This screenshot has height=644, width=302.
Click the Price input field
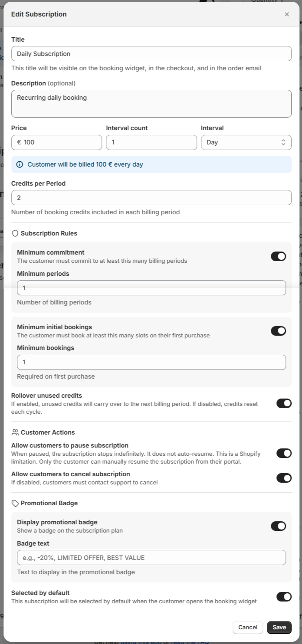pos(61,142)
